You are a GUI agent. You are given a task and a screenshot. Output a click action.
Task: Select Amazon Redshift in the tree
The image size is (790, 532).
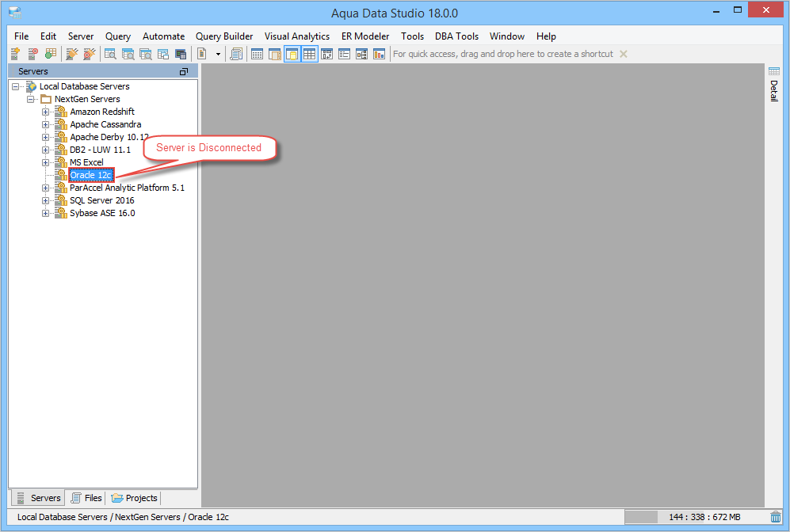[102, 112]
